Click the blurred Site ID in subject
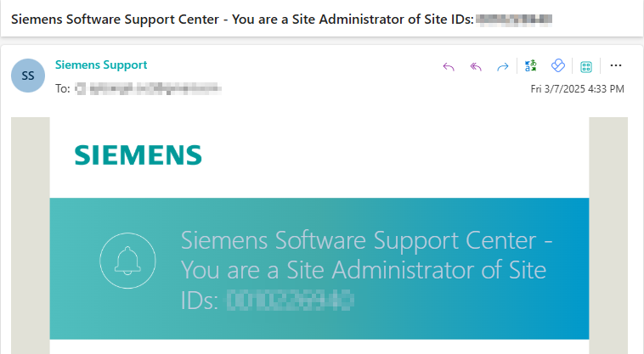The image size is (644, 354). click(x=515, y=18)
